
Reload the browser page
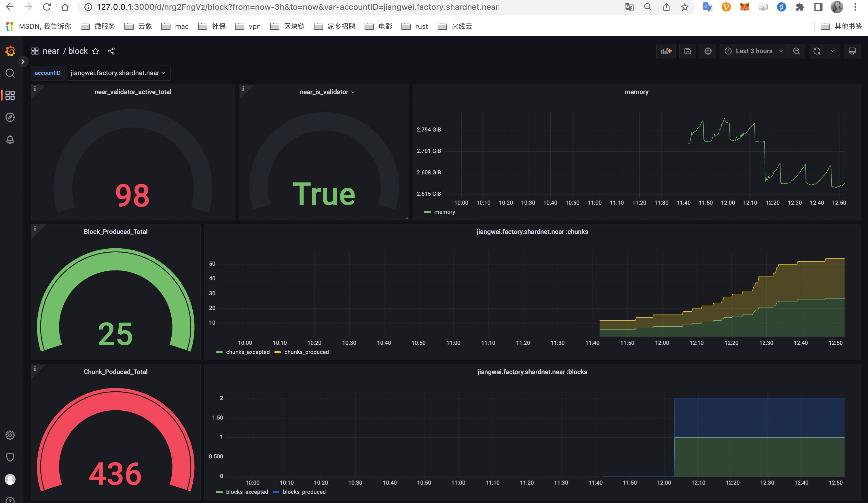click(46, 7)
